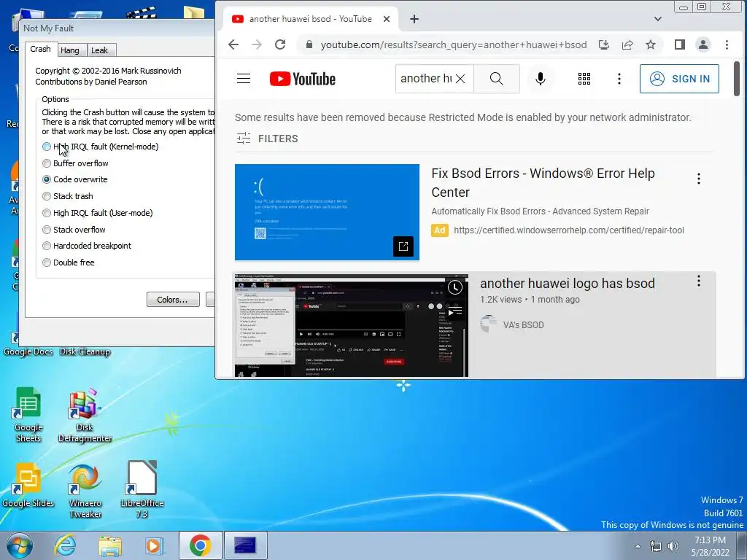Open the huawei bsod video thumbnail
The width and height of the screenshot is (747, 560).
click(351, 325)
